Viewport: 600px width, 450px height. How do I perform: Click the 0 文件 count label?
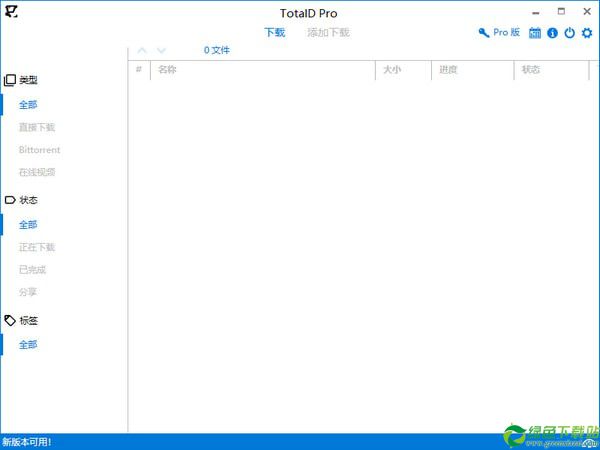[x=217, y=50]
